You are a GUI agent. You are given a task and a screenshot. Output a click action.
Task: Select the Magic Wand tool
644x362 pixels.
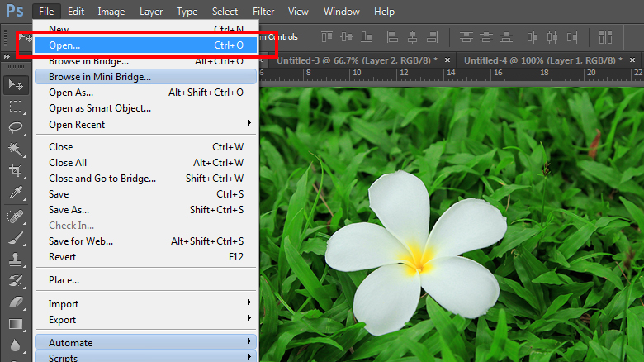click(15, 149)
